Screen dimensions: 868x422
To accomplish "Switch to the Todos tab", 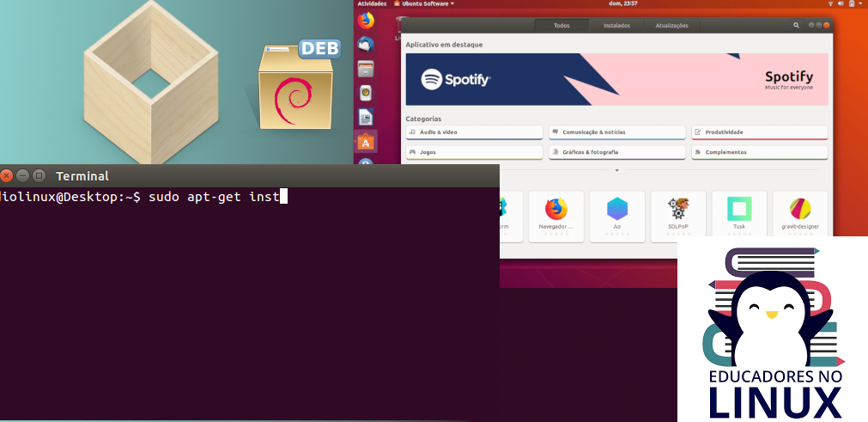I will tap(561, 26).
